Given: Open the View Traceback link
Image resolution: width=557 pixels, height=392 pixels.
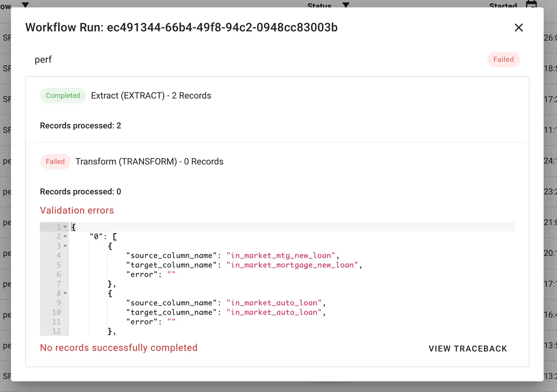Looking at the screenshot, I should click(468, 348).
